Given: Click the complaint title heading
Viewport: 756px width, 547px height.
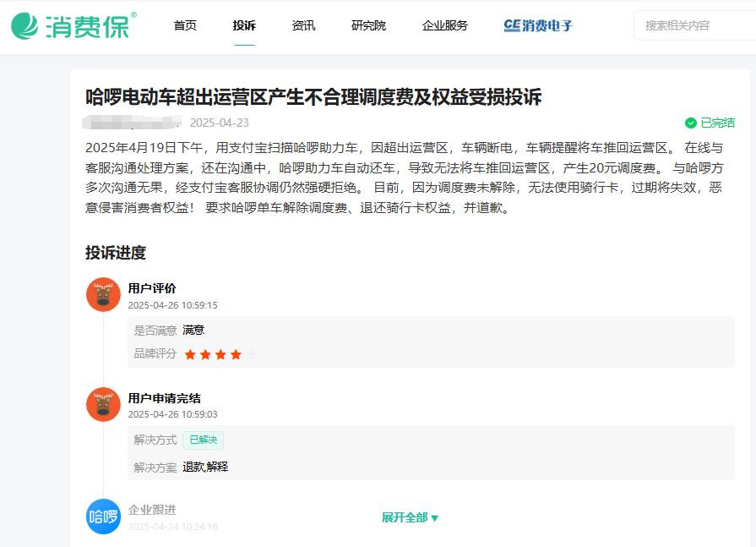Looking at the screenshot, I should tap(313, 97).
